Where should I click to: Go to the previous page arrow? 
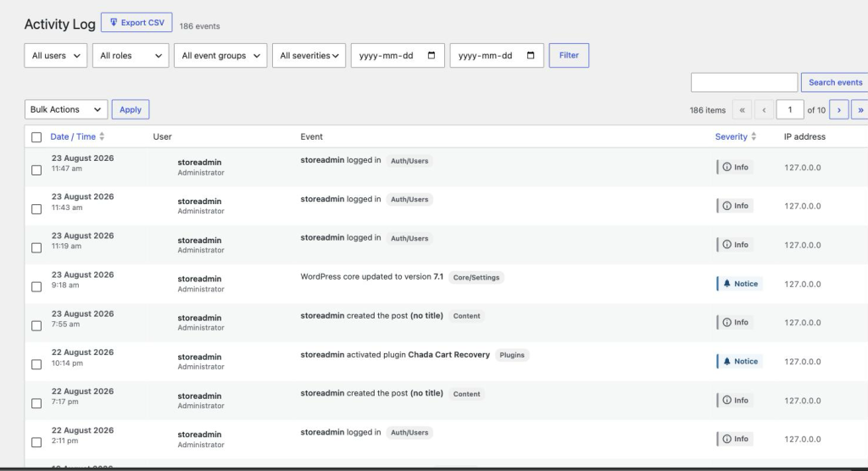764,109
